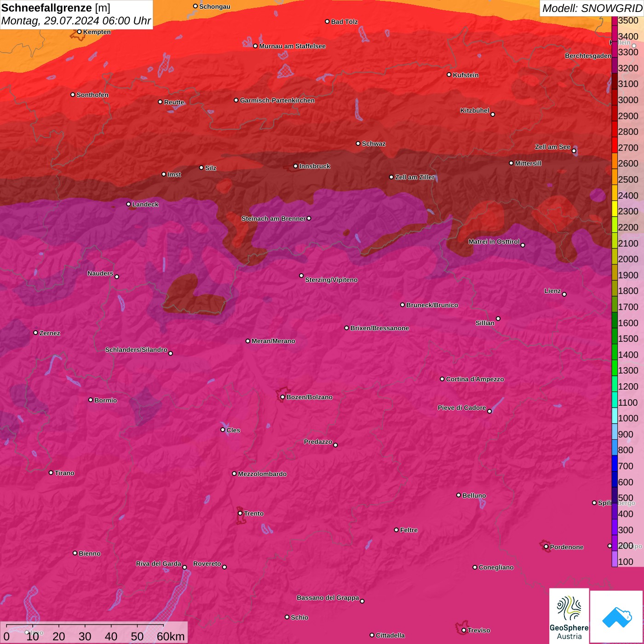
Task: Click the GeoSphere Austria logo
Action: [569, 615]
